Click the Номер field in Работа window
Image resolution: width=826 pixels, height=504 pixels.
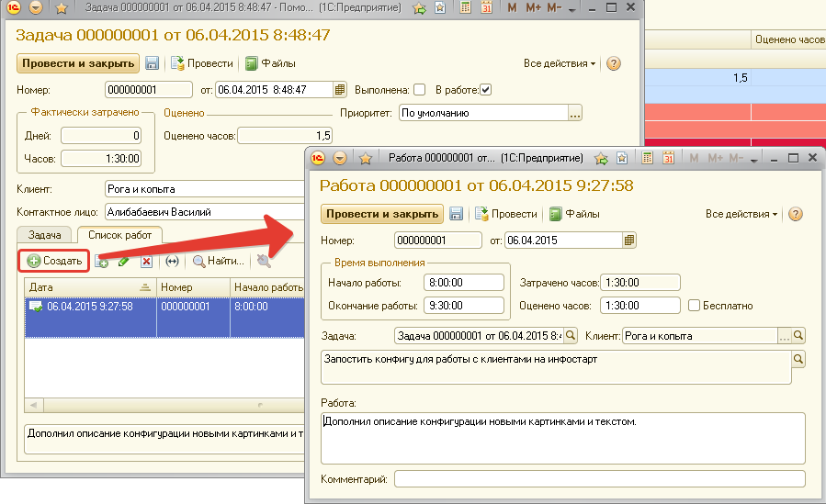[437, 241]
